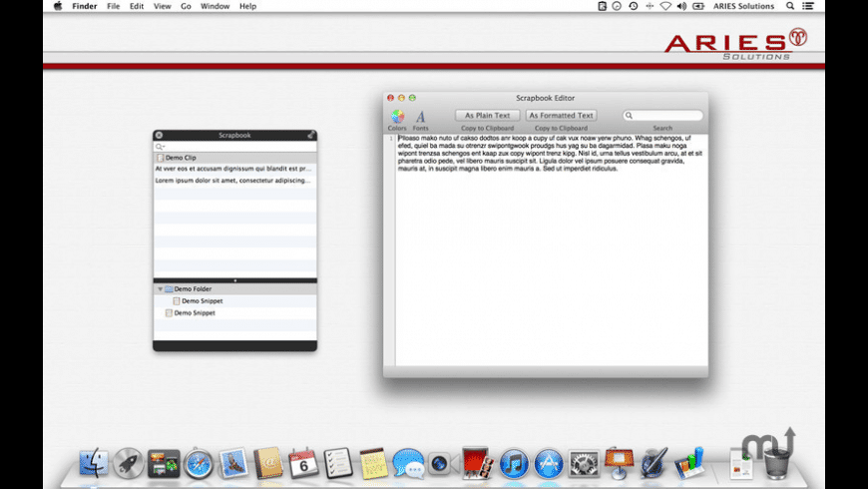
Task: Open Spotlight search from the menu bar
Action: click(x=790, y=6)
